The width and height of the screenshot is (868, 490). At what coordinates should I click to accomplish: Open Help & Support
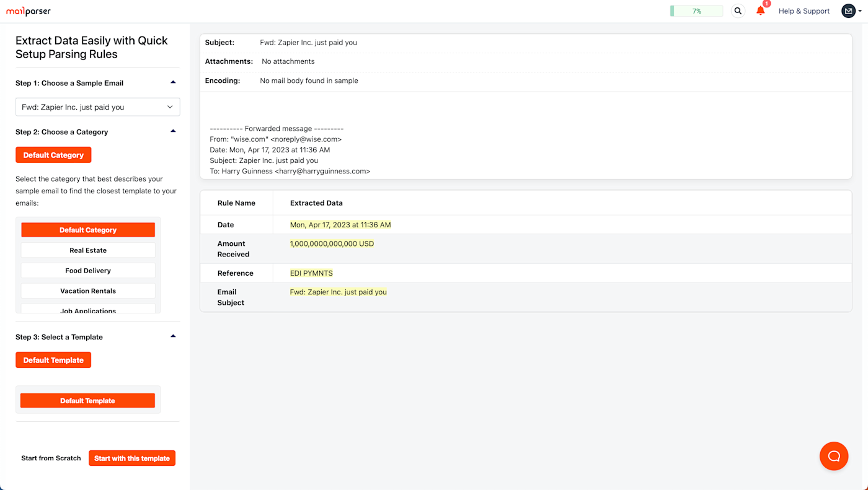804,11
